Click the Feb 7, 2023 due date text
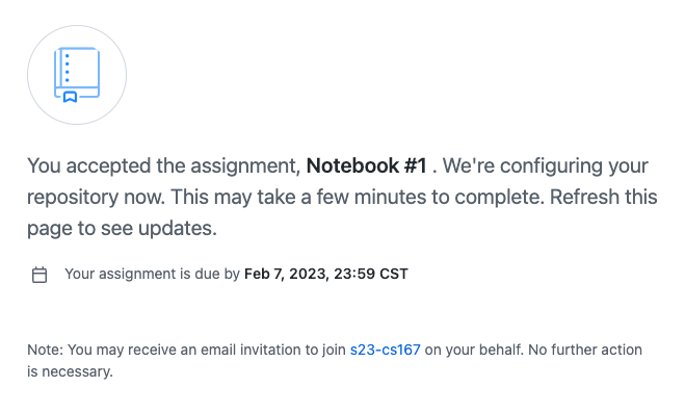 pyautogui.click(x=285, y=274)
